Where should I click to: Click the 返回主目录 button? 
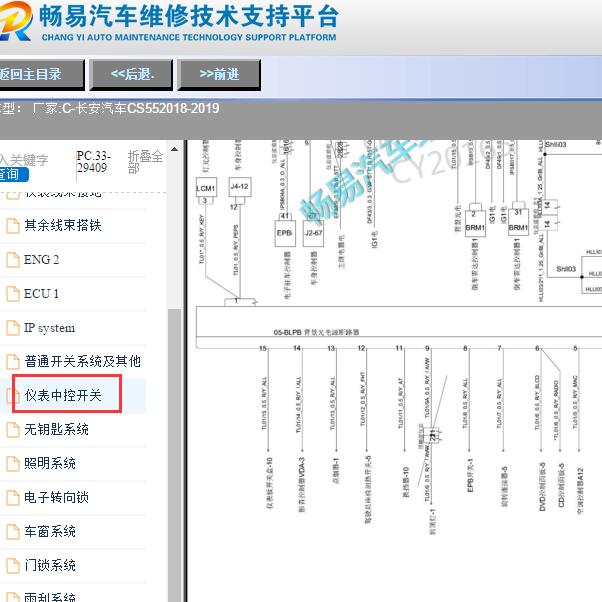click(41, 74)
